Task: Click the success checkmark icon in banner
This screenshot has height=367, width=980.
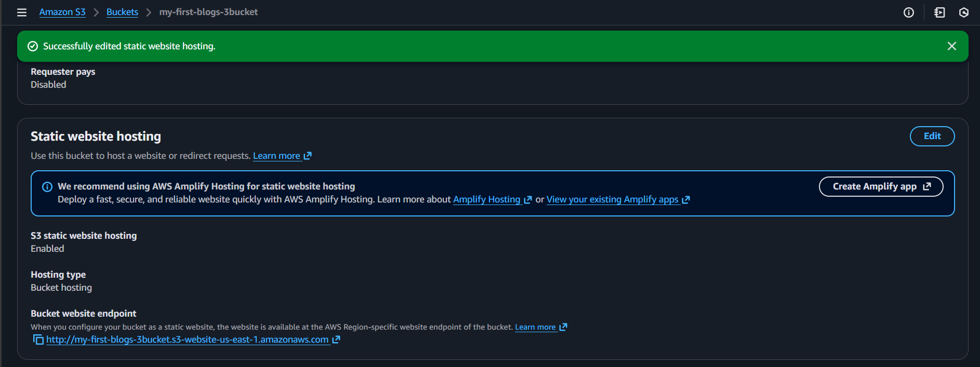Action: point(33,46)
